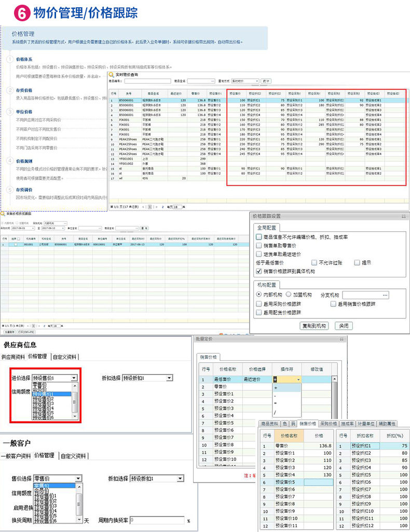This screenshot has height=532, width=410.
Task: Click the 价格体系 heading
Action: click(x=24, y=60)
